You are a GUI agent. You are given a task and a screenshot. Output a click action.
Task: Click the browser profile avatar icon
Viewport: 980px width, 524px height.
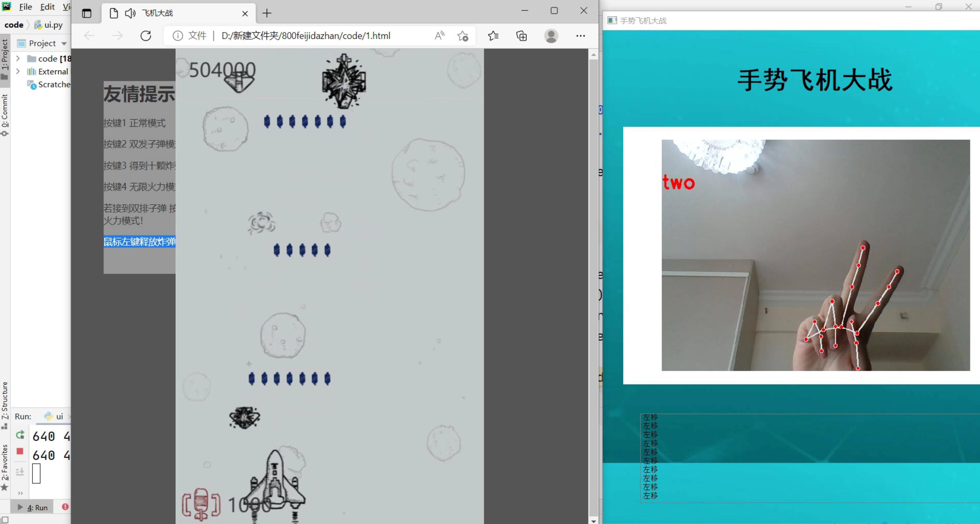(x=551, y=36)
